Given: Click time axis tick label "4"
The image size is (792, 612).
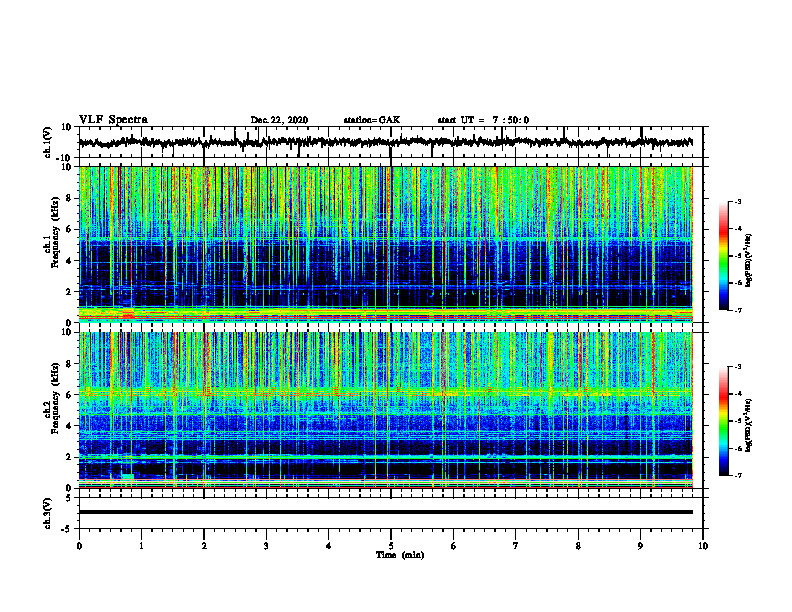Looking at the screenshot, I should point(329,546).
